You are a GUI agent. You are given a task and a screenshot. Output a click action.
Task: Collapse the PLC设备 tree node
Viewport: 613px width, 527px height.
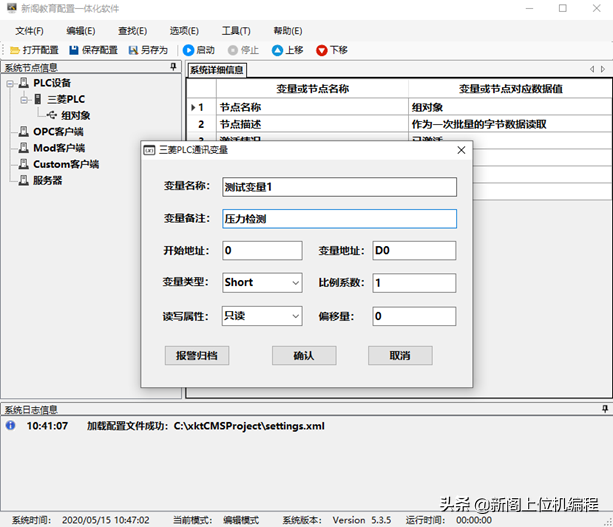[x=10, y=83]
